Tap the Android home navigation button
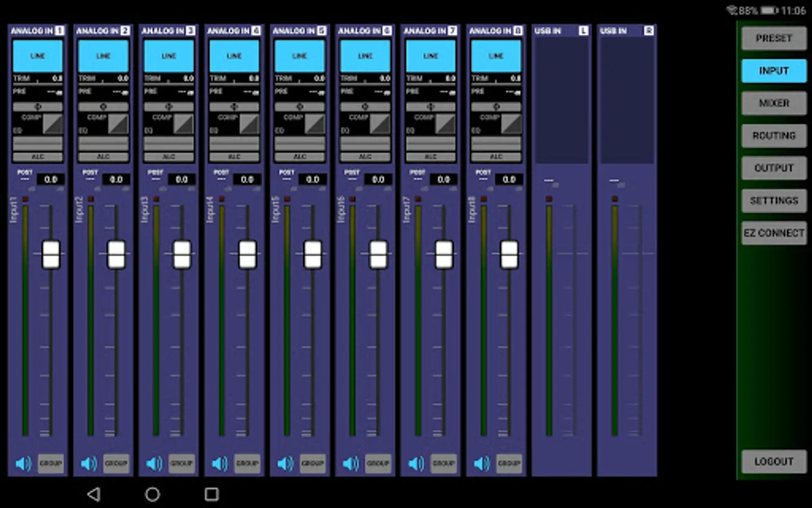The image size is (812, 508). (x=152, y=494)
